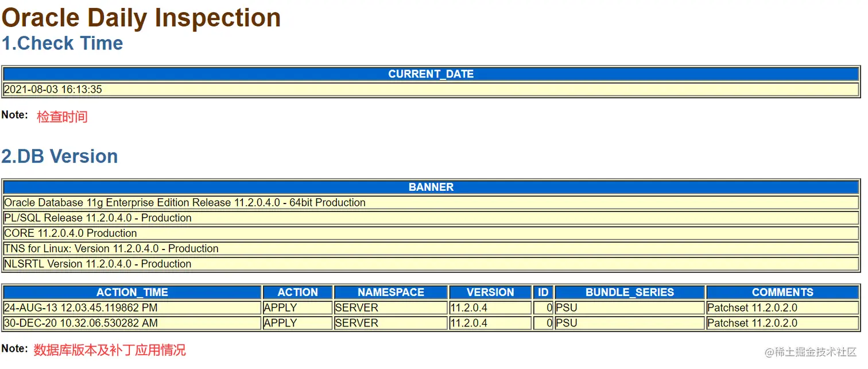Click version 11.2.0.4 in the 30-DEC-20 row
868x369 pixels.
tap(490, 323)
